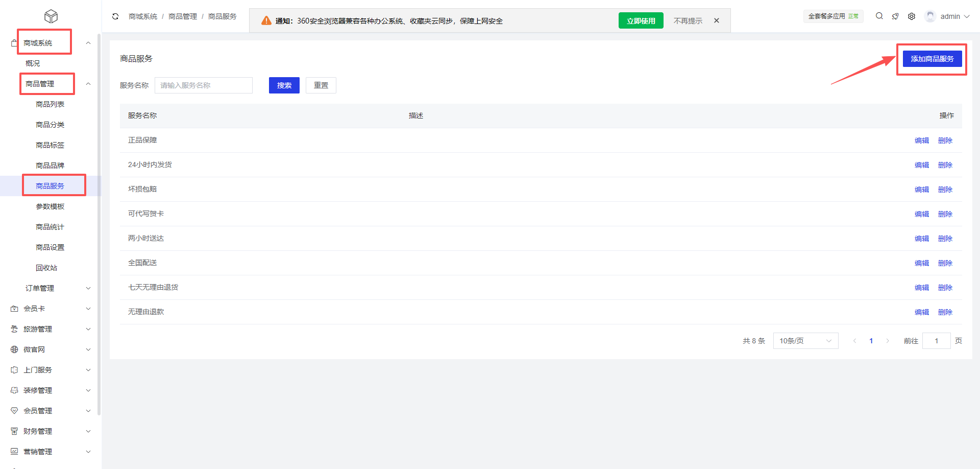Click the cube logo at top left
Viewport: 980px width, 469px height.
pos(51,16)
